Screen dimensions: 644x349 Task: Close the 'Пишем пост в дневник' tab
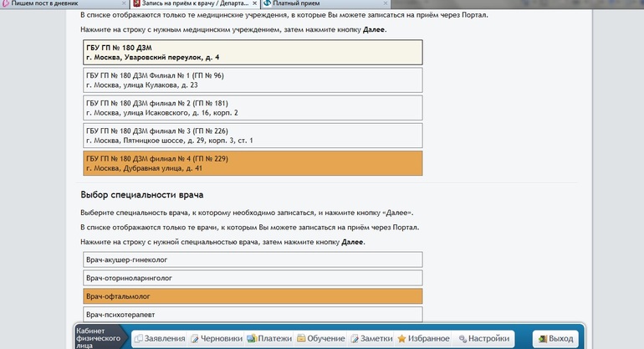(124, 3)
